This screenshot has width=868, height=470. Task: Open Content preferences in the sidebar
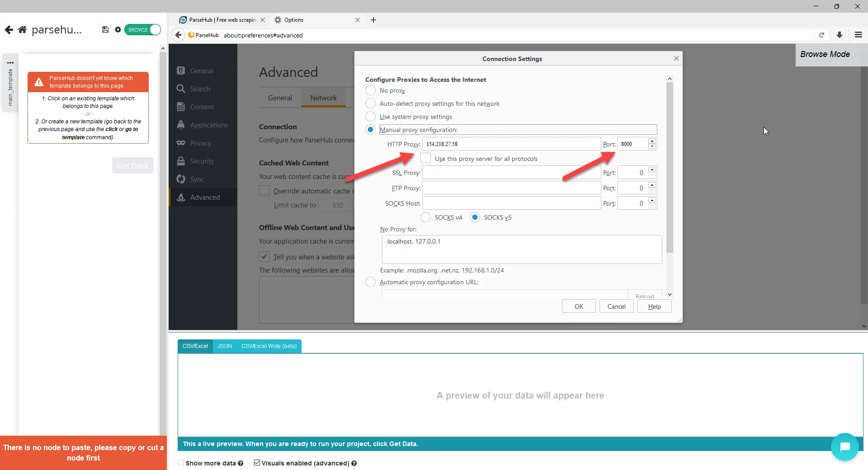click(x=203, y=107)
